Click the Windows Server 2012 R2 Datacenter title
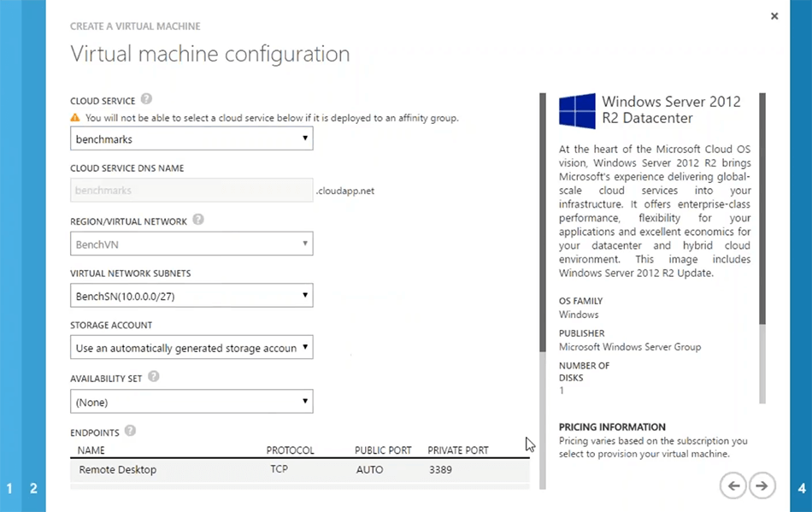Viewport: 812px width, 512px height. point(671,109)
